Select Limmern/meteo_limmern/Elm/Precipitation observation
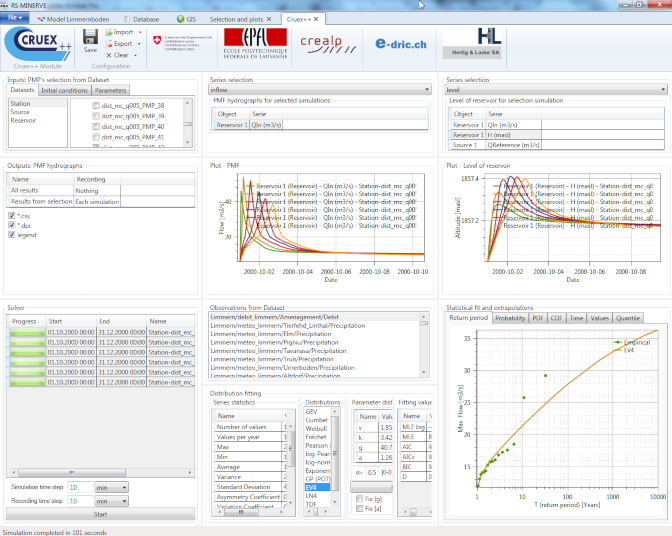The width and height of the screenshot is (672, 536). (271, 334)
